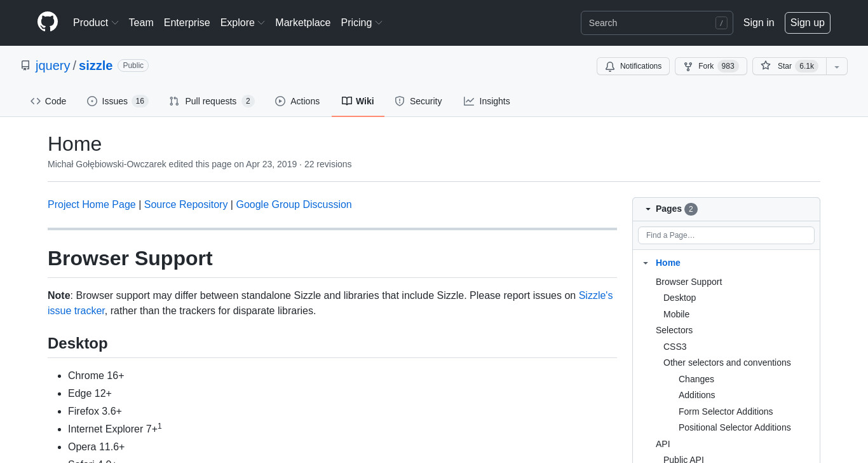Switch to the Security tab
868x463 pixels.
tap(418, 101)
